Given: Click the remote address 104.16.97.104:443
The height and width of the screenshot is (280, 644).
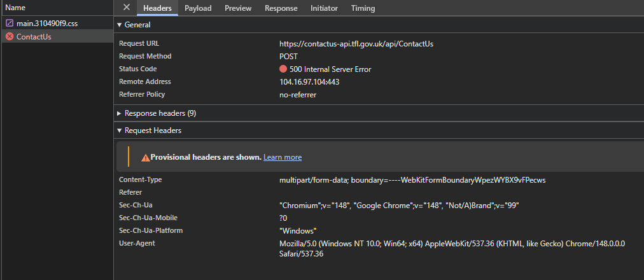Looking at the screenshot, I should (309, 82).
